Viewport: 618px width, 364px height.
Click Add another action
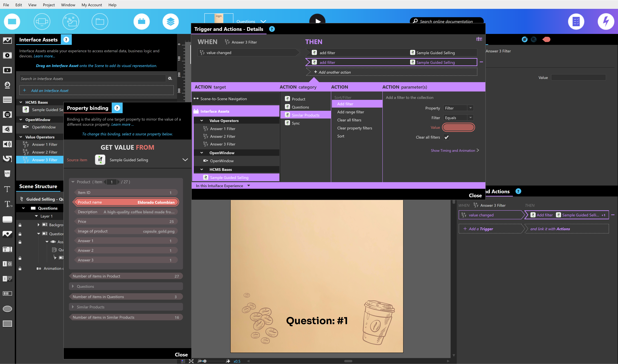pos(392,72)
